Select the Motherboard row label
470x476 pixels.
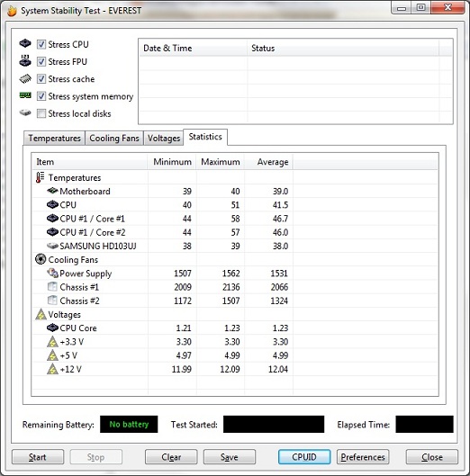(x=85, y=192)
